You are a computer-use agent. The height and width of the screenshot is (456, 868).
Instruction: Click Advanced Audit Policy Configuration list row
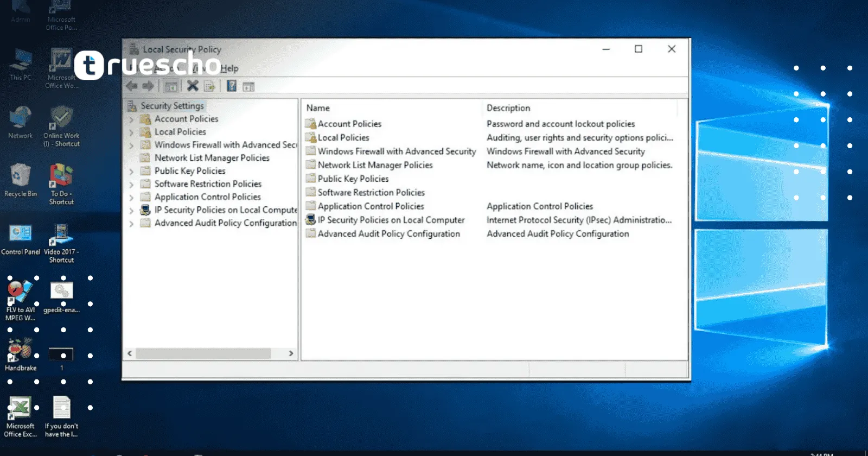[x=388, y=234]
